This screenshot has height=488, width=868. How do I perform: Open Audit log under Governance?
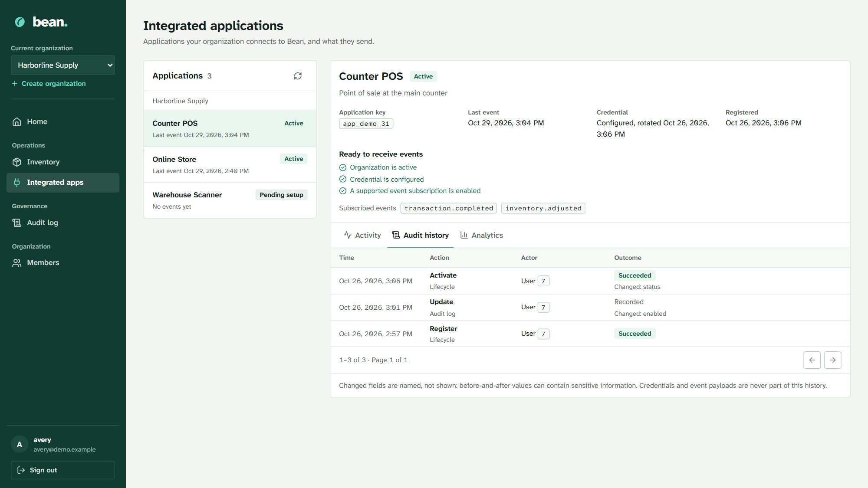pos(63,223)
